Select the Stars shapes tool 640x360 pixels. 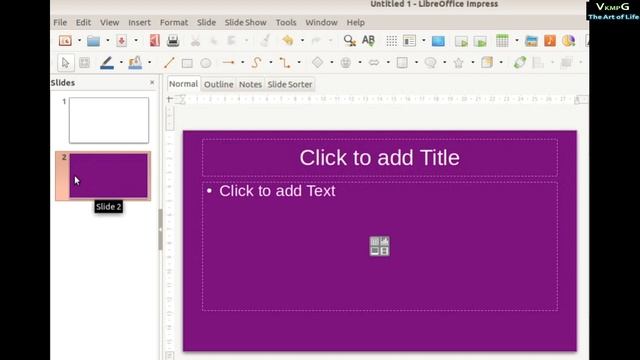pyautogui.click(x=458, y=62)
